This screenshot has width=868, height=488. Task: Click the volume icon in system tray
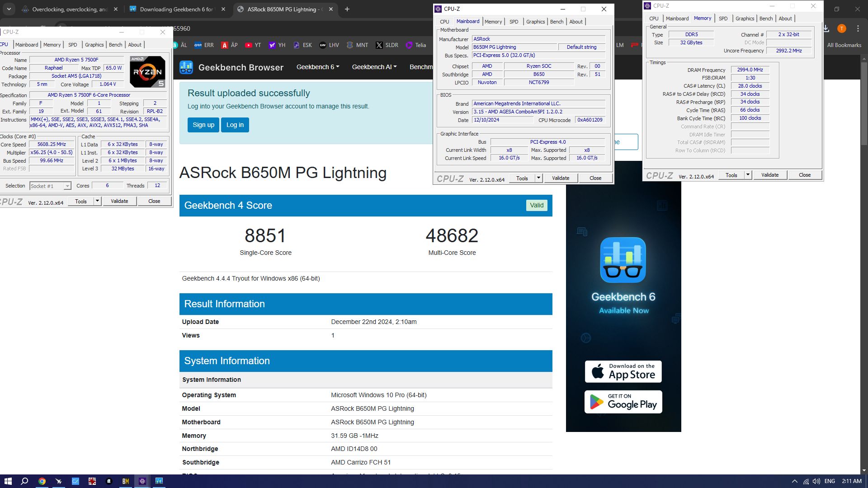coord(816,481)
